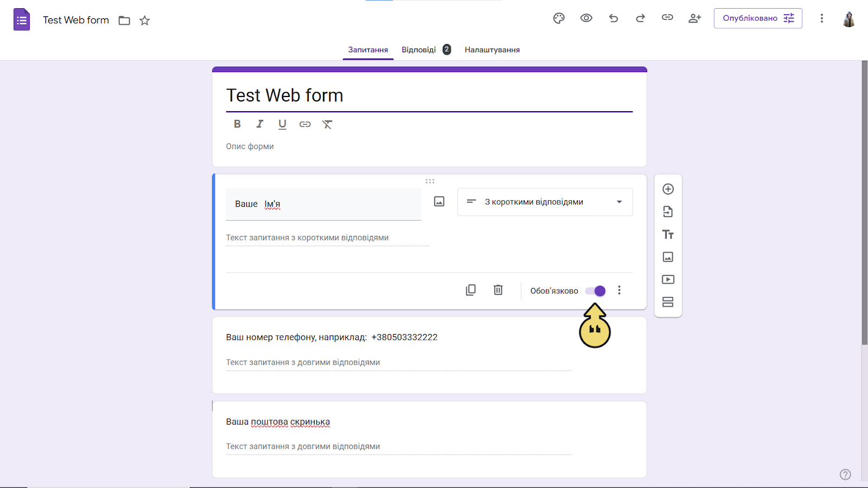This screenshot has height=488, width=868.
Task: Preview the form with eye icon
Action: pos(586,18)
